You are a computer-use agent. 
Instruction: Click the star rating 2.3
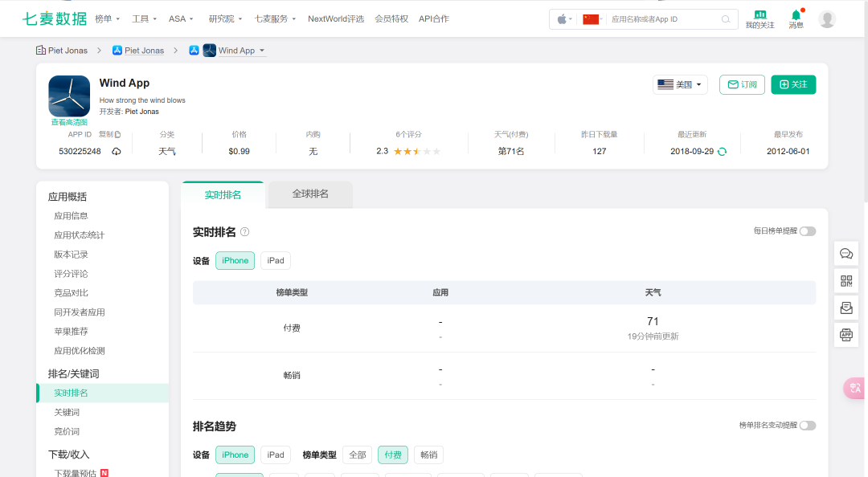pos(408,151)
